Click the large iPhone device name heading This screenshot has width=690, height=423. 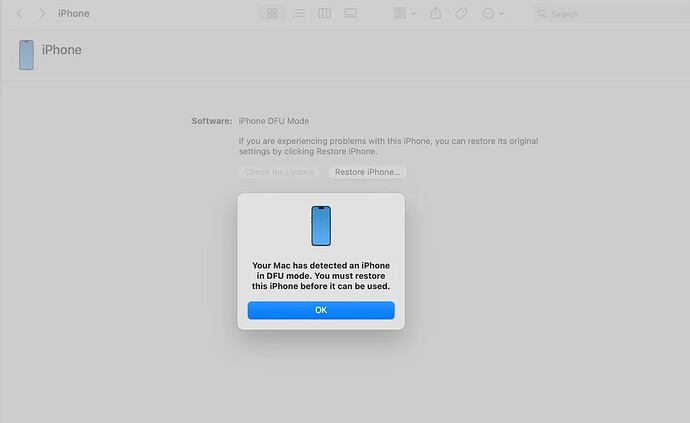(x=62, y=50)
